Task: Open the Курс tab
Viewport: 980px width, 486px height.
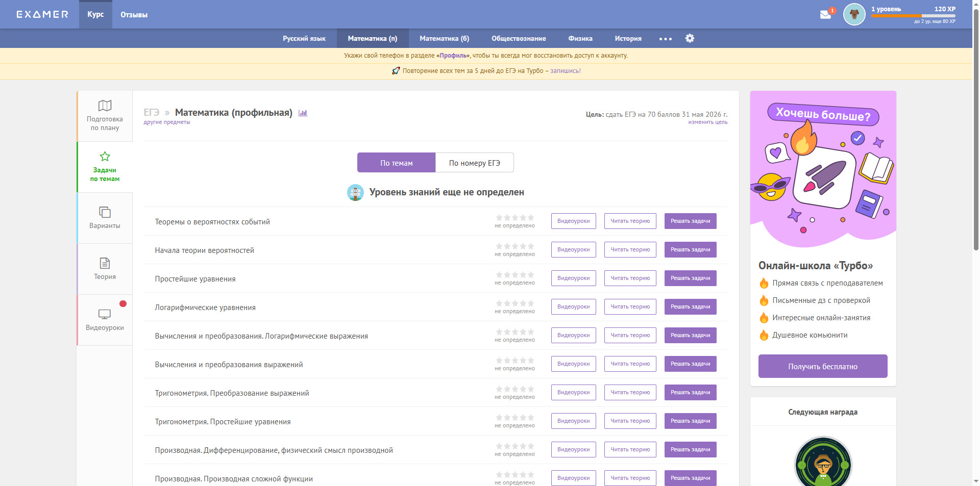Action: (95, 14)
